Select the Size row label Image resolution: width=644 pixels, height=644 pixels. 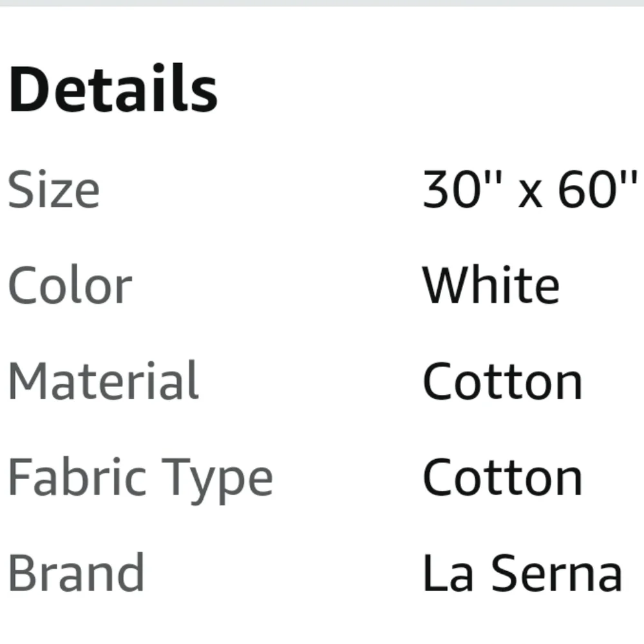tap(54, 189)
